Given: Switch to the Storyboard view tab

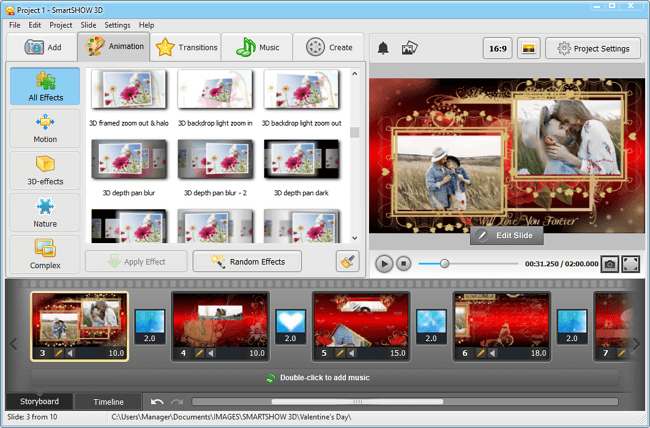Looking at the screenshot, I should click(39, 401).
